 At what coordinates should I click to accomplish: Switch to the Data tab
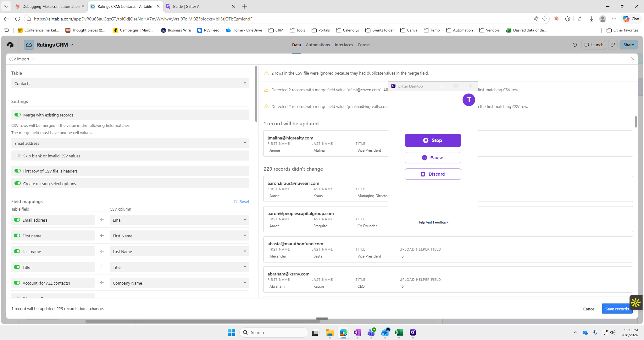coord(296,45)
